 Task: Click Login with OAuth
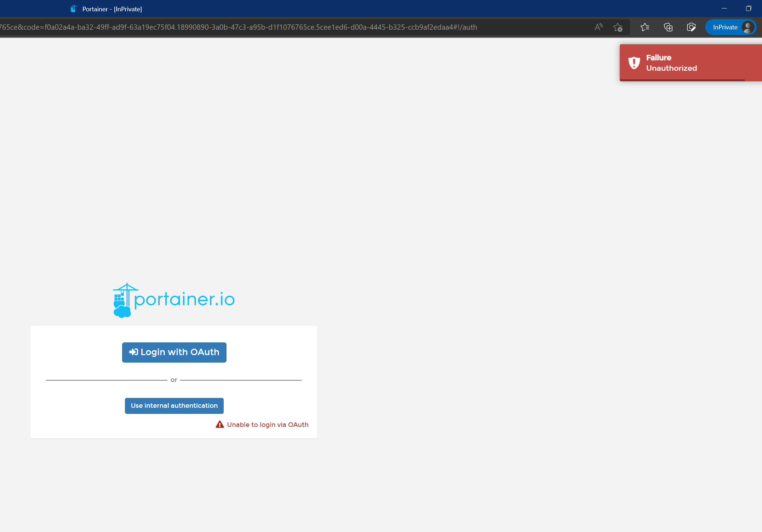[x=174, y=352]
